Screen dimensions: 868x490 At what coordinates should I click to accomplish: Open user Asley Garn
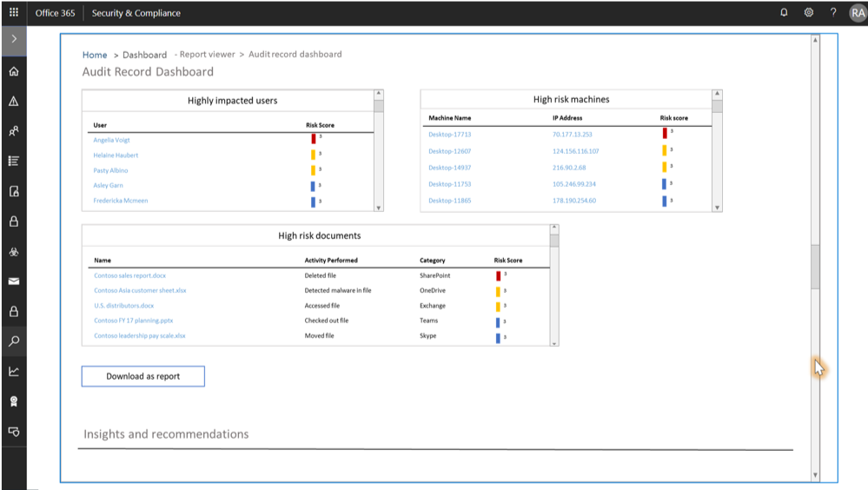coord(108,185)
